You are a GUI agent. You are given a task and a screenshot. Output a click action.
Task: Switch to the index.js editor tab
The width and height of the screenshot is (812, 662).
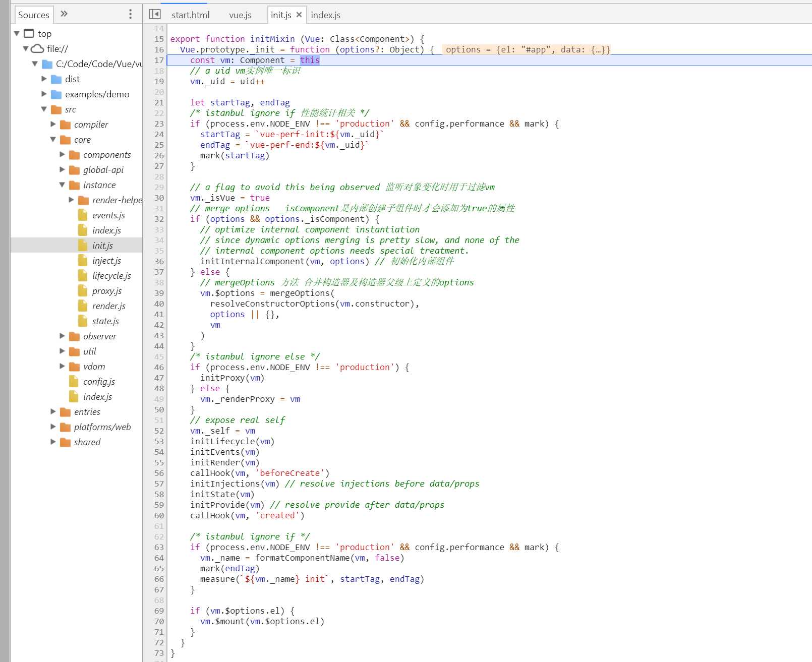click(325, 15)
